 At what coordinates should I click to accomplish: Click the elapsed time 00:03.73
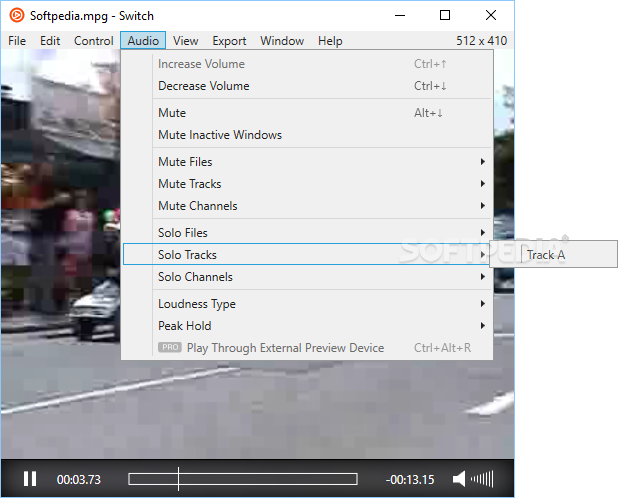click(79, 479)
